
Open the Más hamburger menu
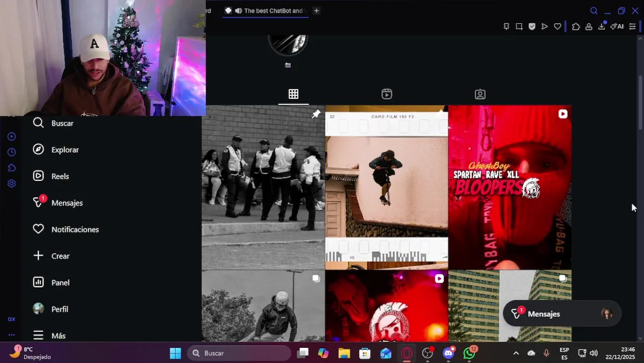pyautogui.click(x=49, y=336)
